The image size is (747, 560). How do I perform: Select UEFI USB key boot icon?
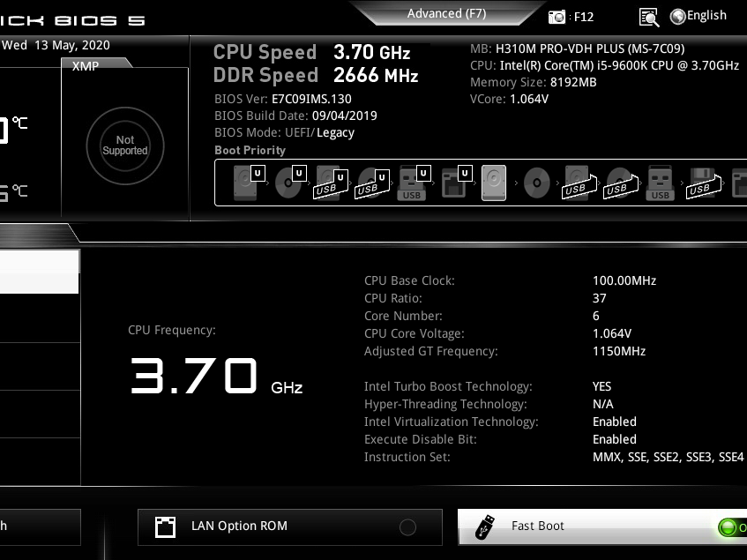click(x=414, y=183)
